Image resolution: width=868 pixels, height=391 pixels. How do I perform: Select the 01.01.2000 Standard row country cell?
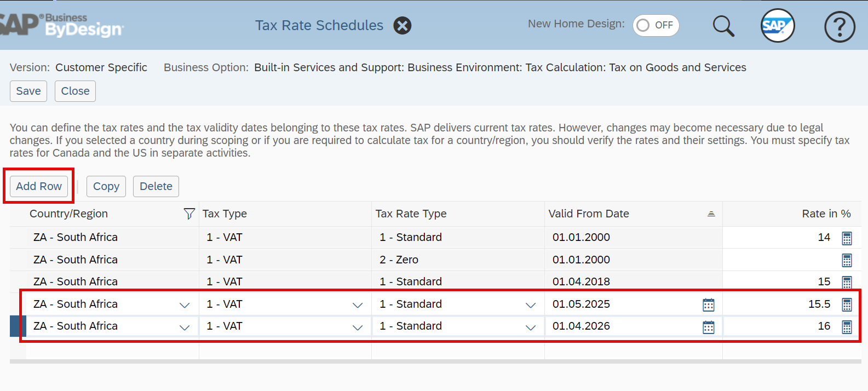pos(112,237)
